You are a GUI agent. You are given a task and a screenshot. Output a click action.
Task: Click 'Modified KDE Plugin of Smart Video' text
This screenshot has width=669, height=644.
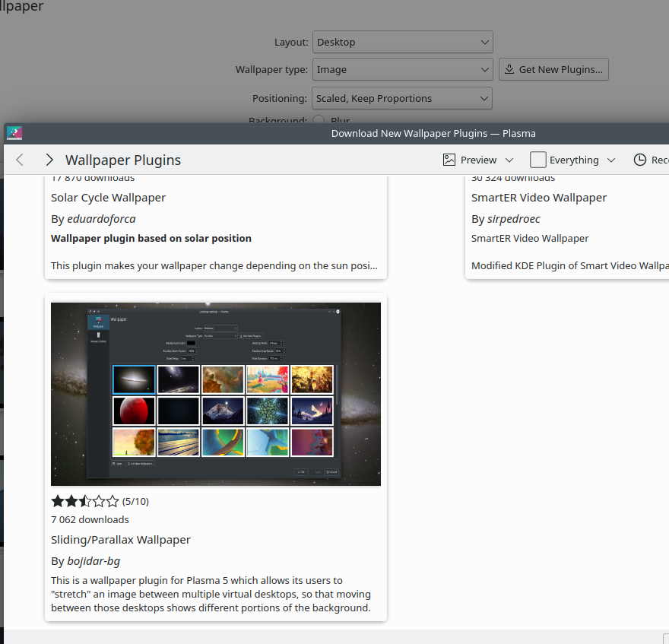(570, 265)
